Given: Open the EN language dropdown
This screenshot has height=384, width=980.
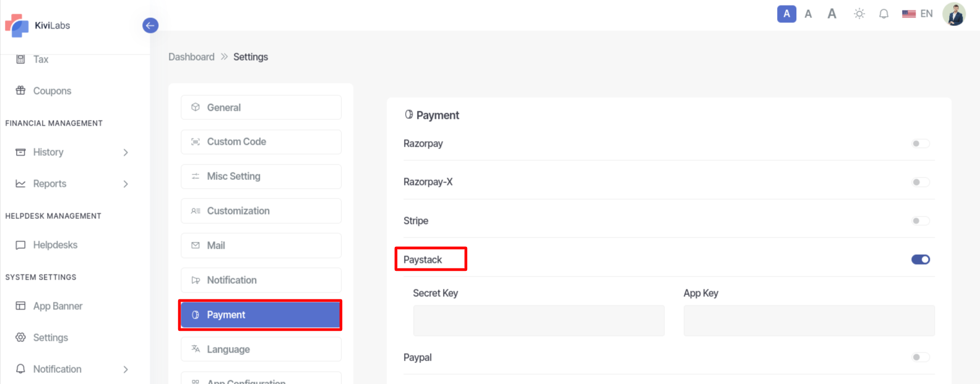Looking at the screenshot, I should (918, 14).
